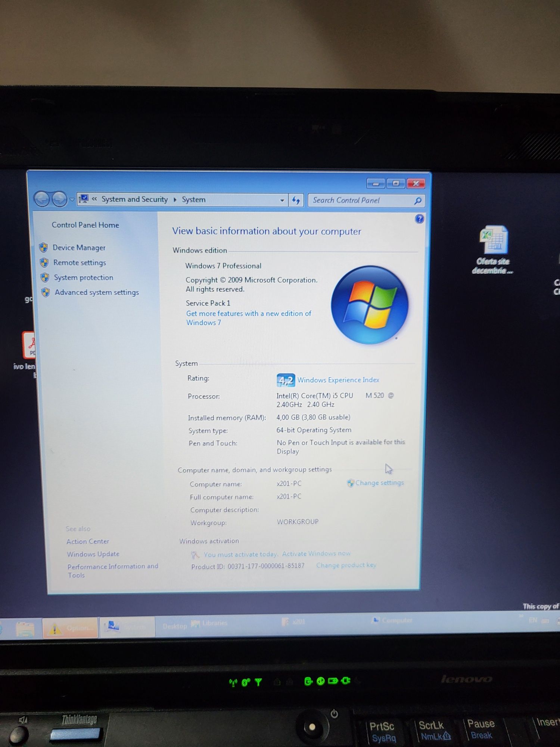
Task: Open Windows Experience Index link
Action: click(x=338, y=380)
